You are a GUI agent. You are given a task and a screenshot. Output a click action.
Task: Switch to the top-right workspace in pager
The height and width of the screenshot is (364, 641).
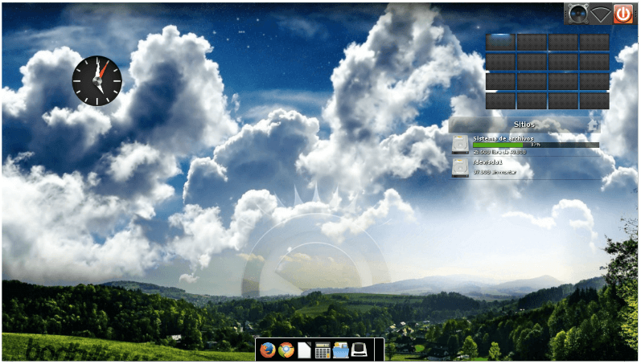594,42
